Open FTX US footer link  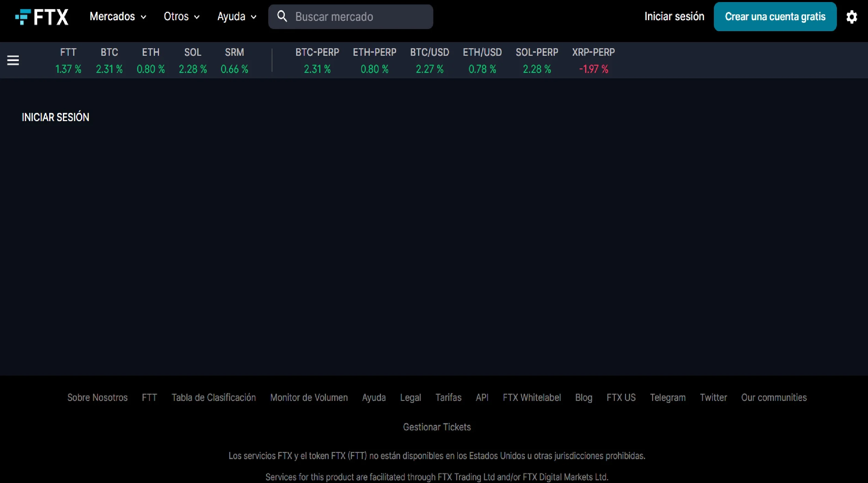pos(621,397)
